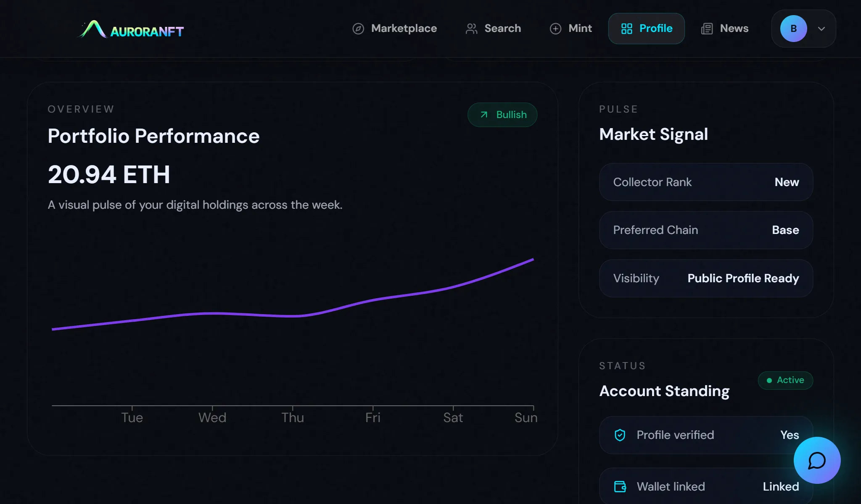Click the Fri axis label
The width and height of the screenshot is (861, 504).
click(x=373, y=417)
